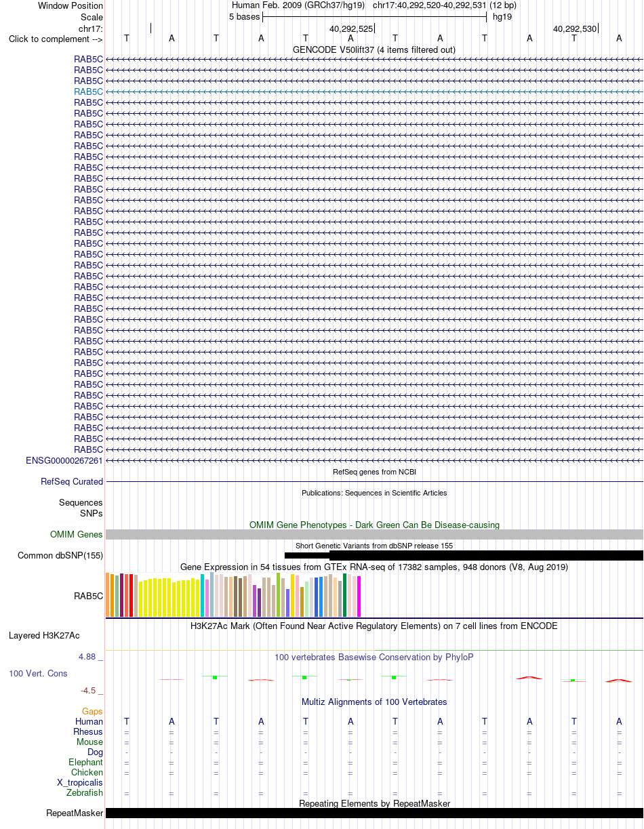Click the Sequences track label
Image resolution: width=644 pixels, height=829 pixels.
pos(81,503)
